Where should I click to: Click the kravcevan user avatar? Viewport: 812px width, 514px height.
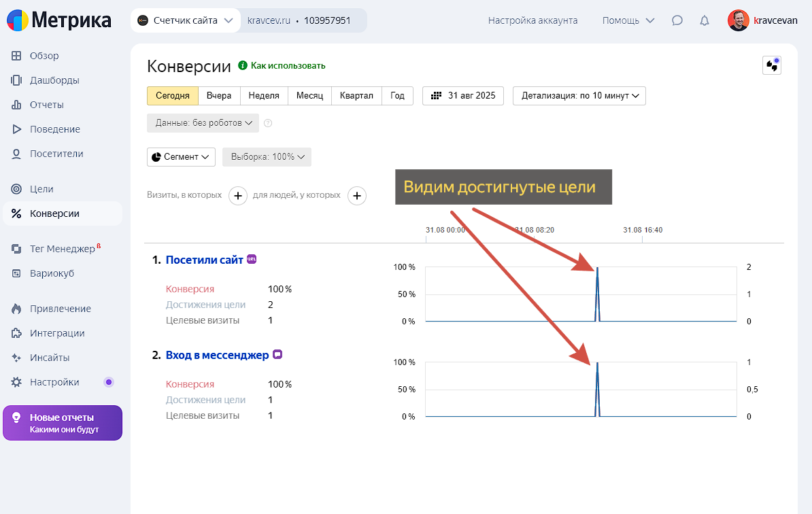(x=739, y=20)
